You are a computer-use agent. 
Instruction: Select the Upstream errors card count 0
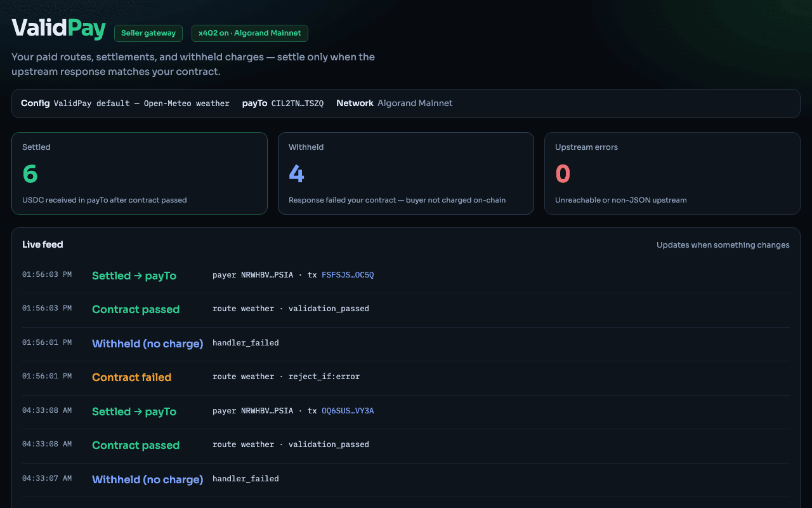click(563, 174)
